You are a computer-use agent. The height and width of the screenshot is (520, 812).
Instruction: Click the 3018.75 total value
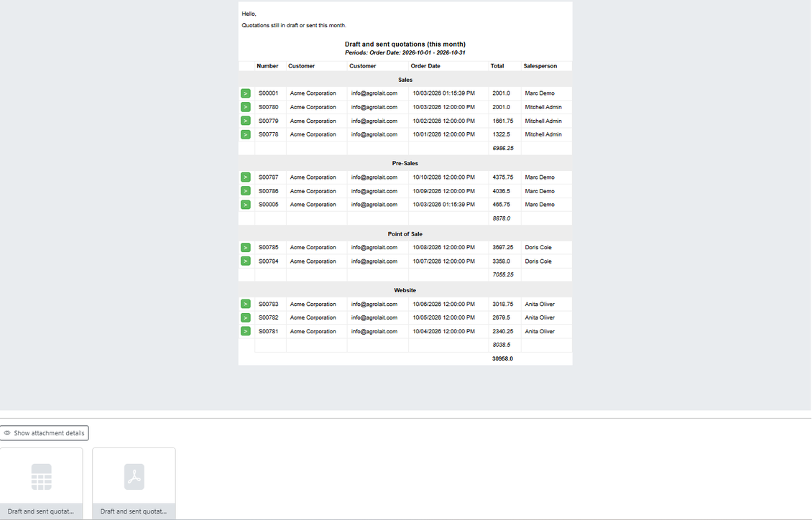click(502, 305)
